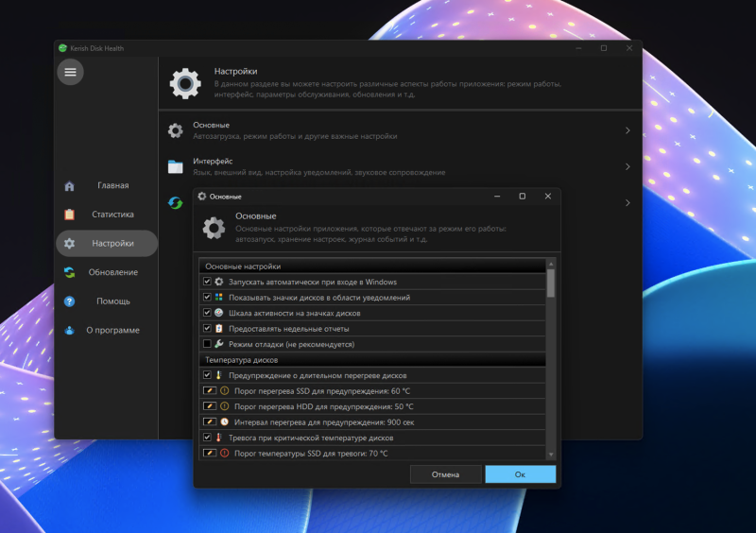
Task: Click the Интерфейс folder icon
Action: (175, 167)
